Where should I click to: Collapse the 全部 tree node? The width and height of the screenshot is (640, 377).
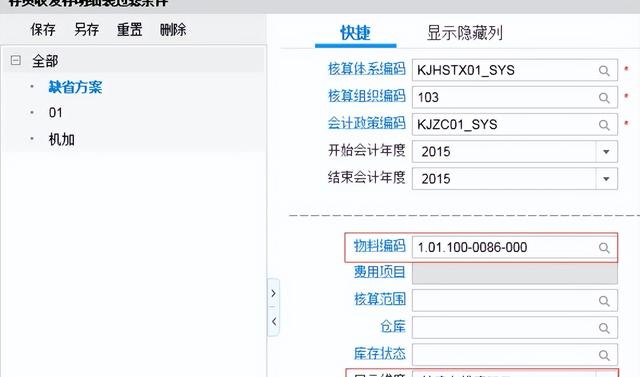pos(16,61)
